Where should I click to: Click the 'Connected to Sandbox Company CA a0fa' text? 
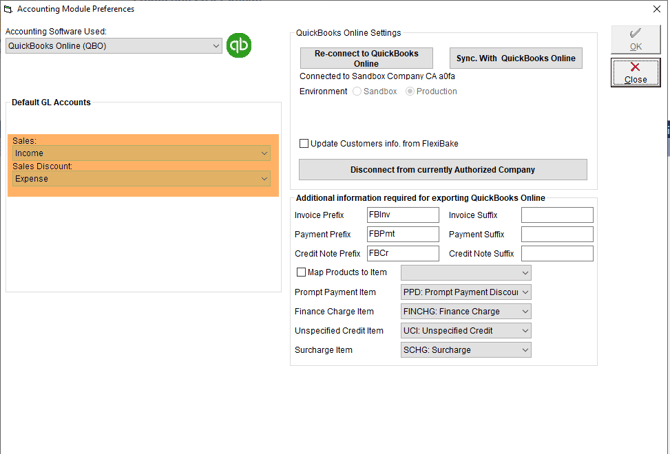[x=377, y=77]
